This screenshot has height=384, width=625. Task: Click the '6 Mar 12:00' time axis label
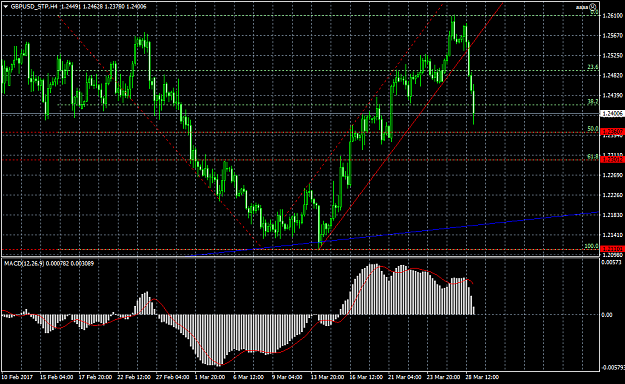tap(249, 377)
